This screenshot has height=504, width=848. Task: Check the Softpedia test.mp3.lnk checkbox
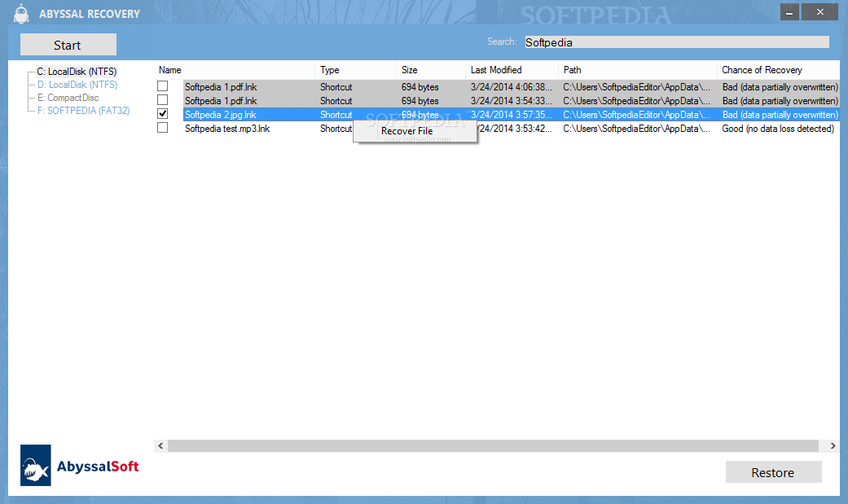point(162,128)
